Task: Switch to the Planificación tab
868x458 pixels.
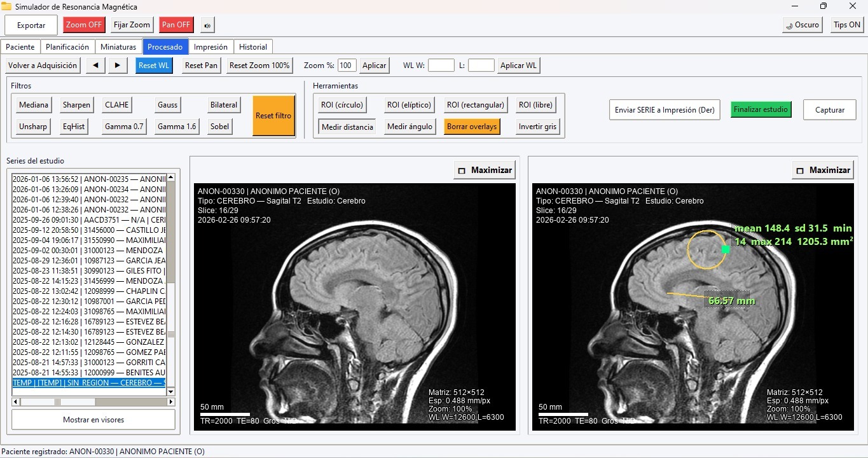Action: click(67, 47)
